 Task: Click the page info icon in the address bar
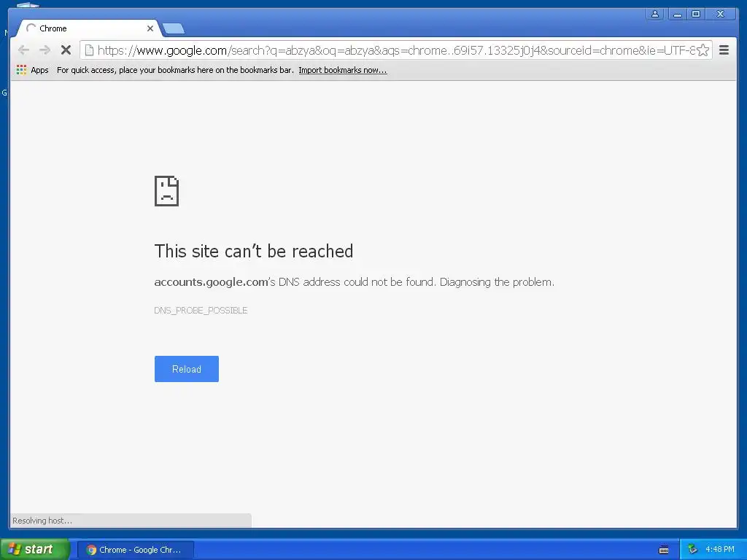pos(89,50)
